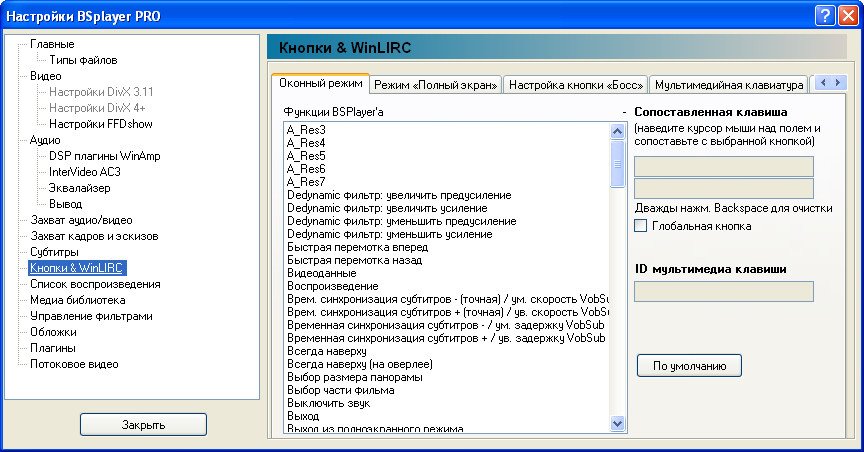Select «Главные» in the settings tree
The image size is (864, 452).
point(52,44)
